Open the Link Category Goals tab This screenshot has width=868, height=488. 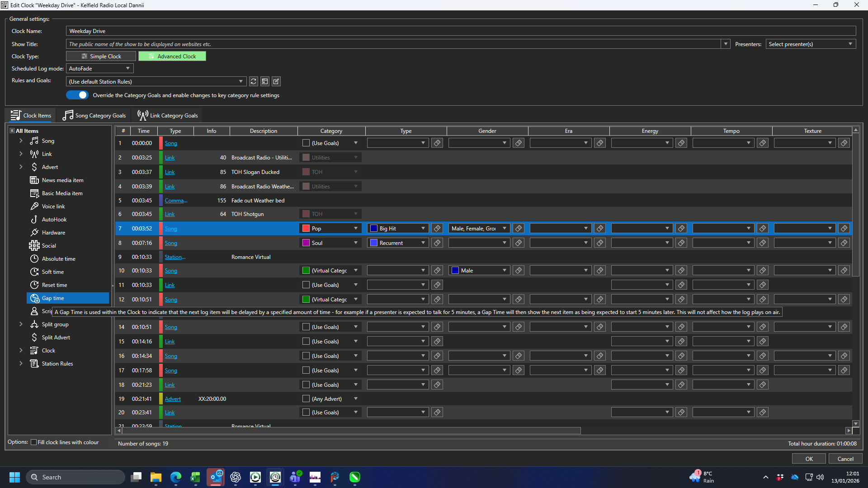(x=168, y=116)
